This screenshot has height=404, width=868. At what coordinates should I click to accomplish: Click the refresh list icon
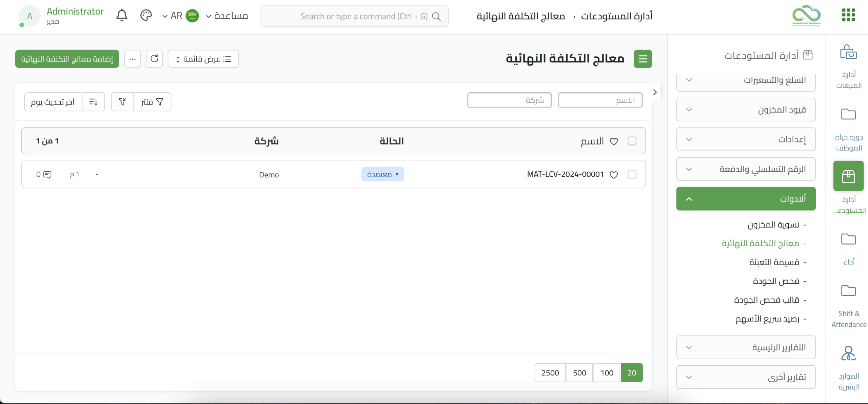[x=154, y=59]
